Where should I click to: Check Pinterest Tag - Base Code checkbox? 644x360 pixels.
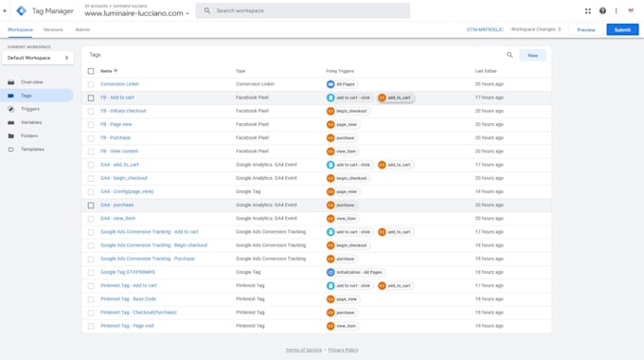tap(91, 299)
